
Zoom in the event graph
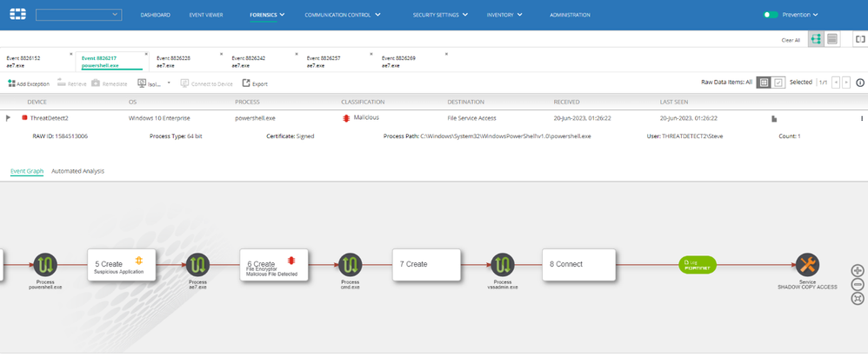tap(858, 271)
